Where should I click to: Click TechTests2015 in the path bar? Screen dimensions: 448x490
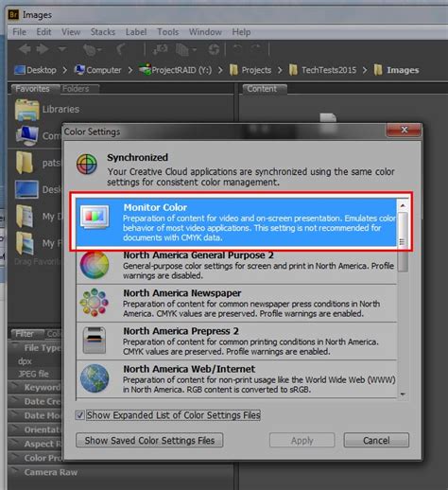coord(323,70)
